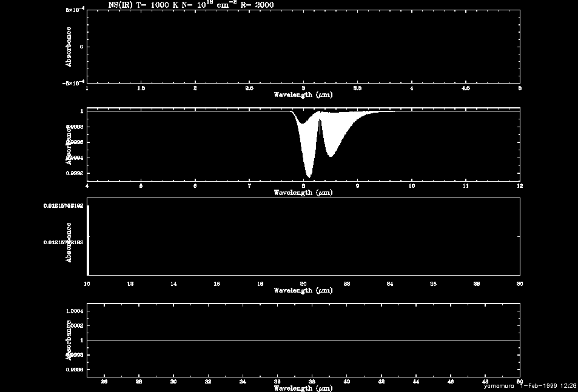Click the '1.5' x-tick on the 1–5 µm plot
This screenshot has width=578, height=392.
coord(141,88)
